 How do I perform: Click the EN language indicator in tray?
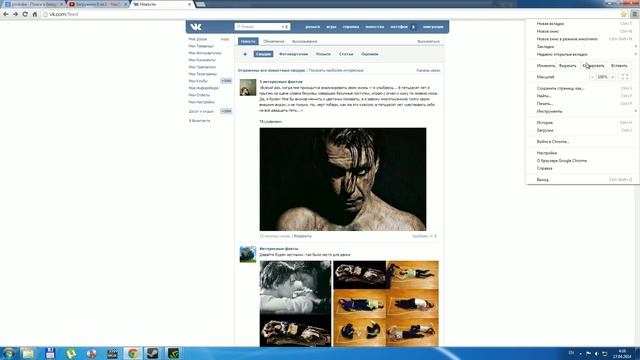pyautogui.click(x=571, y=353)
